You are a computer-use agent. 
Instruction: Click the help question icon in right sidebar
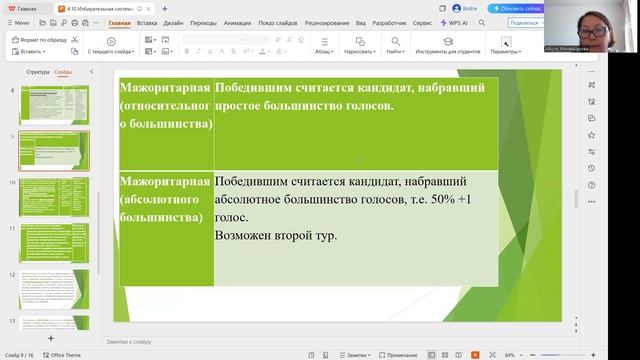point(591,185)
